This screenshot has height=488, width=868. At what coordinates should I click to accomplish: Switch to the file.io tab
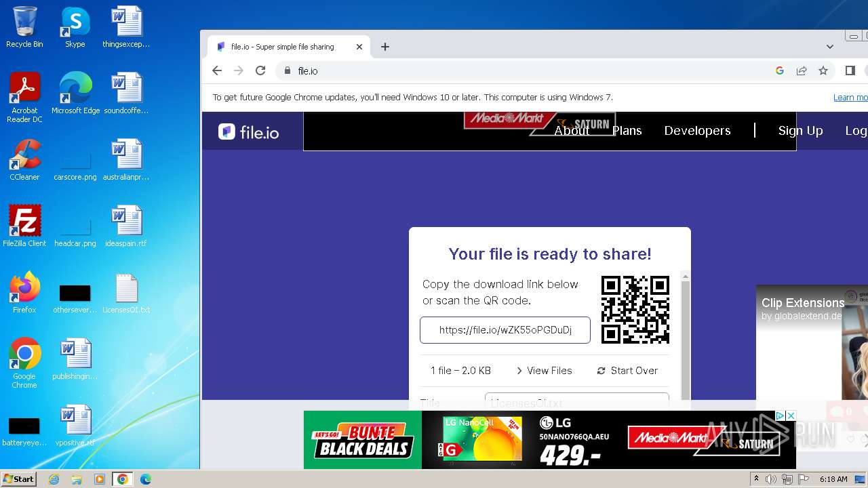290,47
